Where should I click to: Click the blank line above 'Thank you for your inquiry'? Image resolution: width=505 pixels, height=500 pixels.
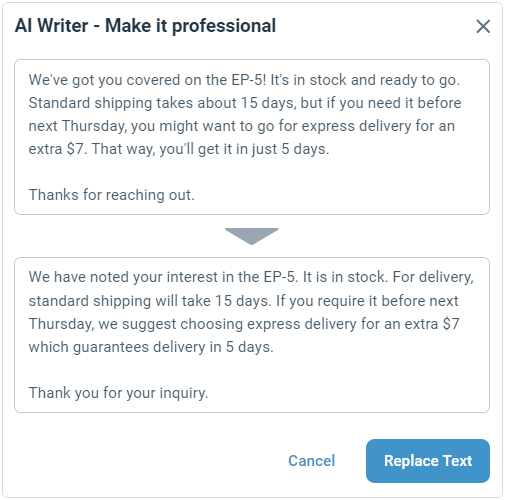click(x=252, y=370)
